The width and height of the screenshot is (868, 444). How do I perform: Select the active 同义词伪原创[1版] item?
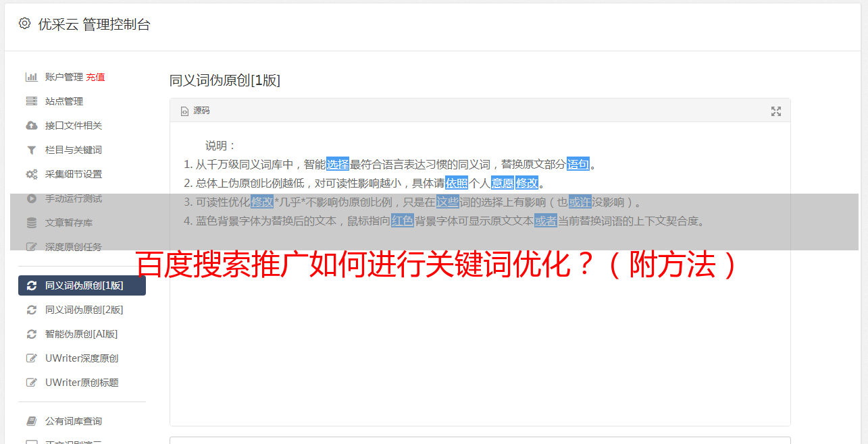coord(82,285)
